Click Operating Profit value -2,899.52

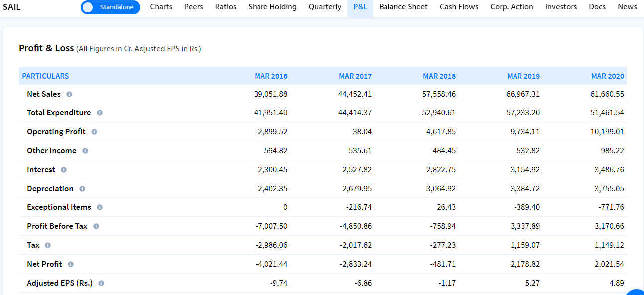271,132
